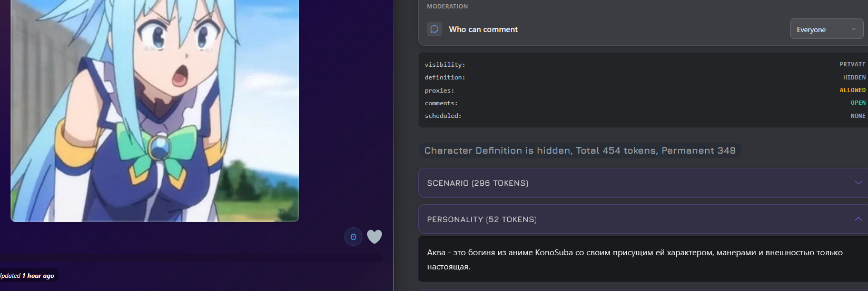Collapse the Personality (52 tokens) section
The height and width of the screenshot is (291, 868).
(643, 219)
